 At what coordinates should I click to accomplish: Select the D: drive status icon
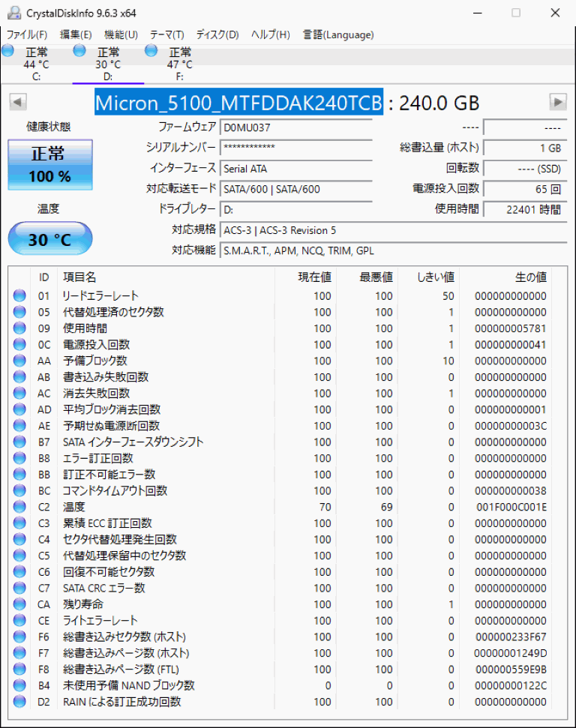pyautogui.click(x=79, y=50)
